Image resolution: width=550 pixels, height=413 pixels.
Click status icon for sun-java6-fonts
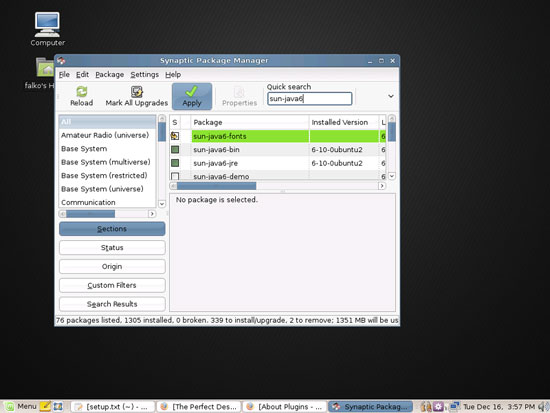click(x=175, y=136)
